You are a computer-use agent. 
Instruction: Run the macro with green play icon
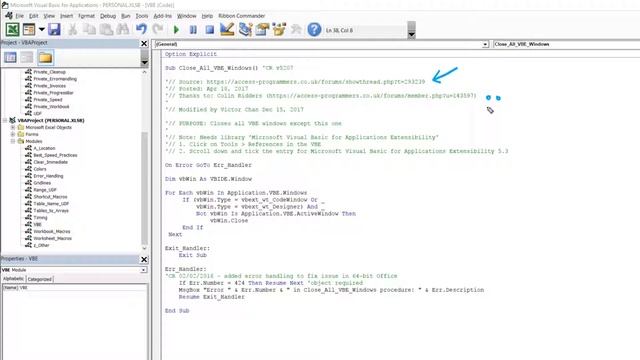[x=176, y=30]
